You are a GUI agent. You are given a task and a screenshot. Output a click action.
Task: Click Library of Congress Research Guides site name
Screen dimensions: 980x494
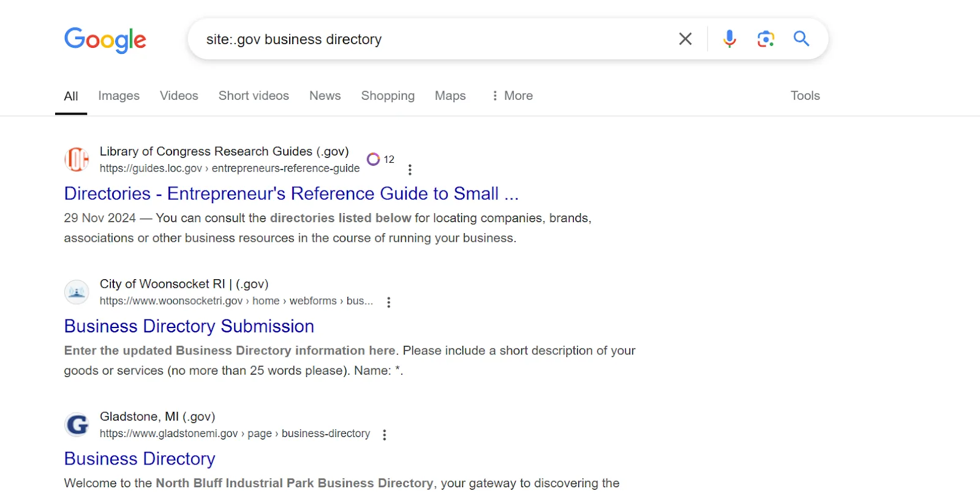coord(224,151)
